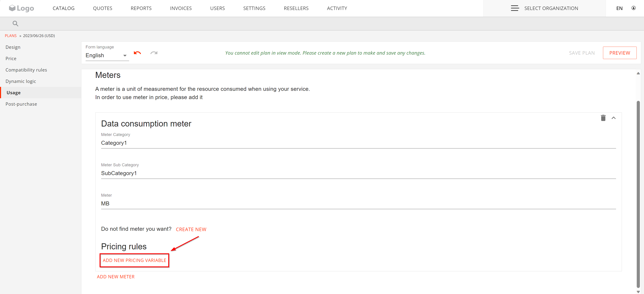Image resolution: width=644 pixels, height=294 pixels.
Task: Open the search magnifier icon
Action: [x=16, y=24]
